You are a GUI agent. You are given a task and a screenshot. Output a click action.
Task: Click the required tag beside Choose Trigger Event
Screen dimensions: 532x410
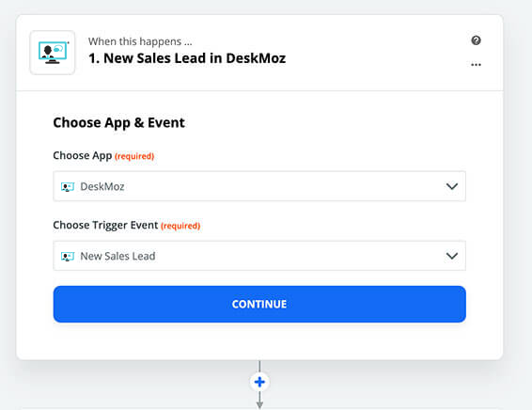(180, 226)
